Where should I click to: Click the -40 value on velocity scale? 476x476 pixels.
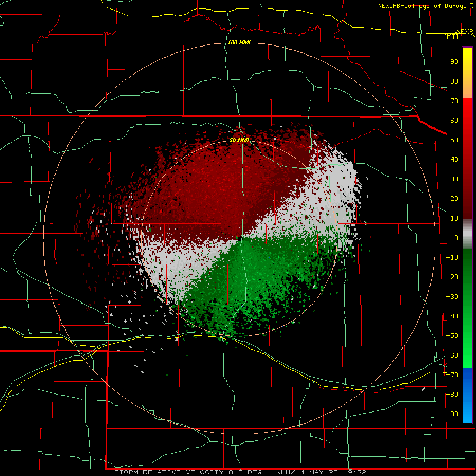coord(452,316)
